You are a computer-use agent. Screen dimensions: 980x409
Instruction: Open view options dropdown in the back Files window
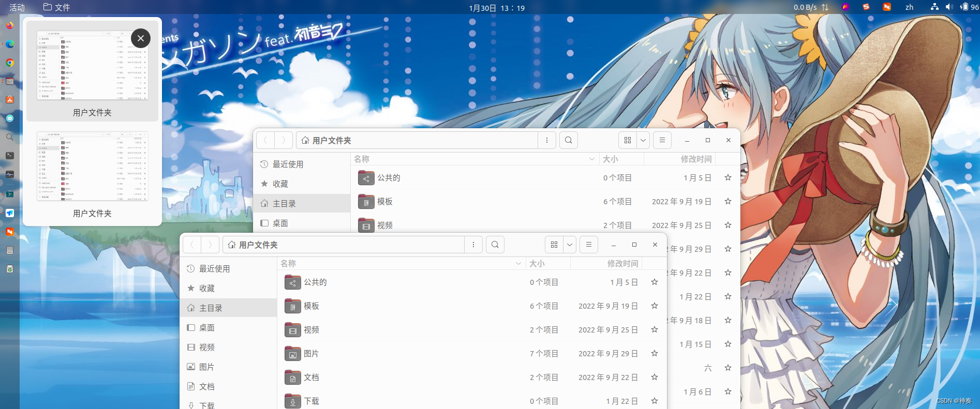pyautogui.click(x=643, y=140)
